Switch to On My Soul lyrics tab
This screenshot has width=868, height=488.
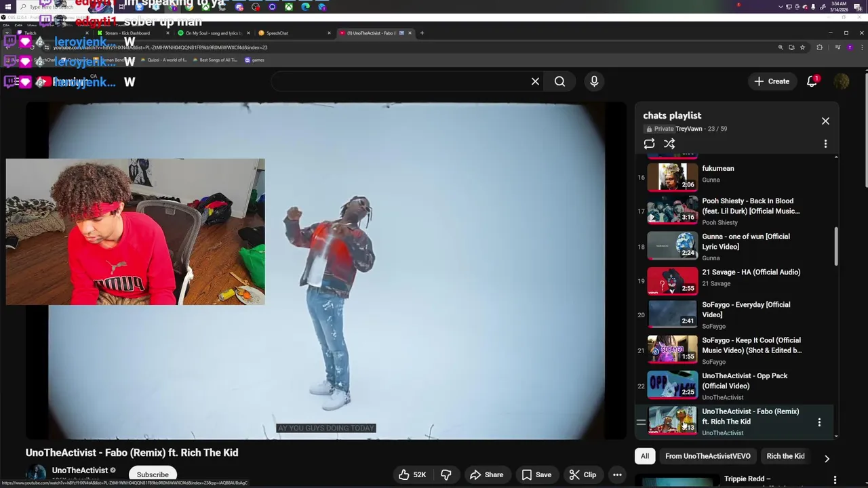point(212,33)
